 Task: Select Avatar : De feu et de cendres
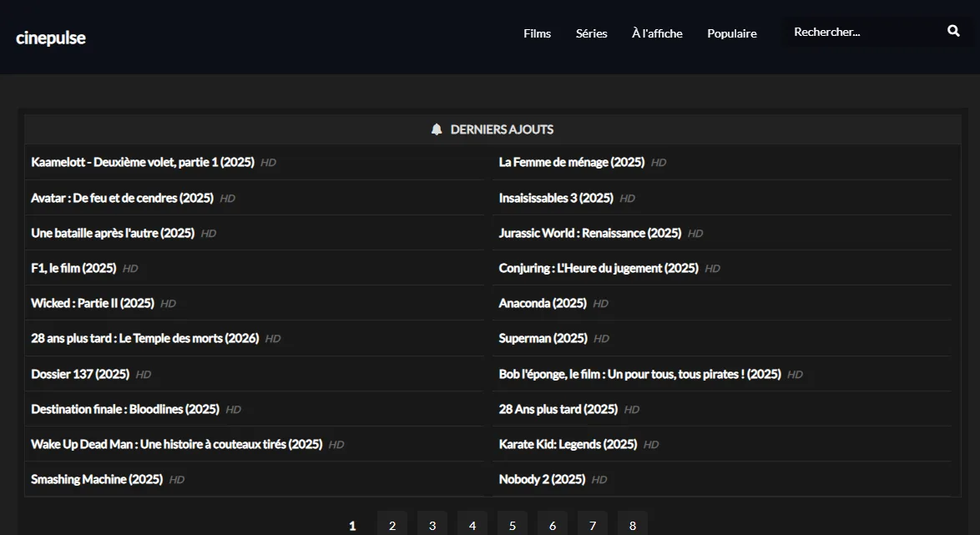click(123, 198)
